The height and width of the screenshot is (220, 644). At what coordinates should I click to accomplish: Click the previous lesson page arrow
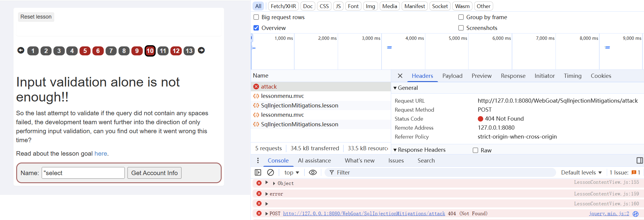coord(21,50)
